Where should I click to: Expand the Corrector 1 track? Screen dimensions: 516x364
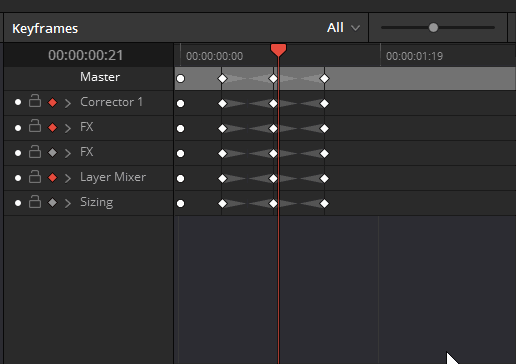coord(68,103)
